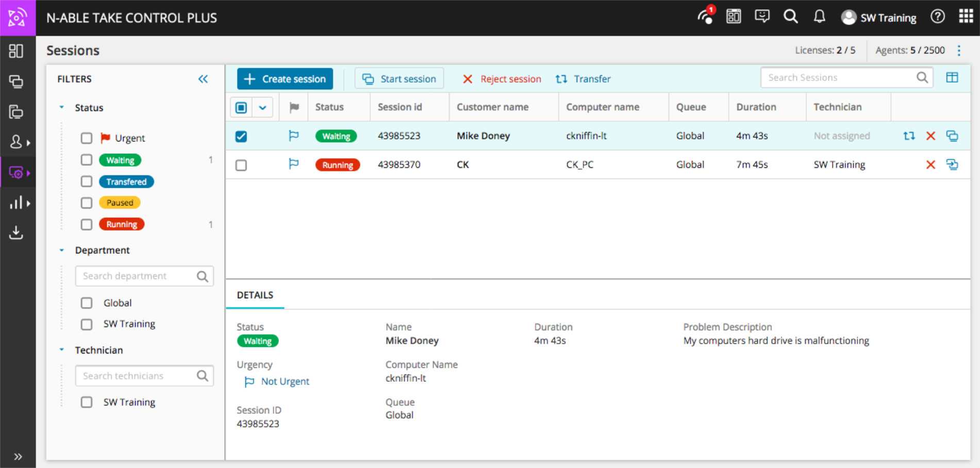Image resolution: width=980 pixels, height=468 pixels.
Task: Open the downloads icon in sidebar
Action: pos(16,233)
